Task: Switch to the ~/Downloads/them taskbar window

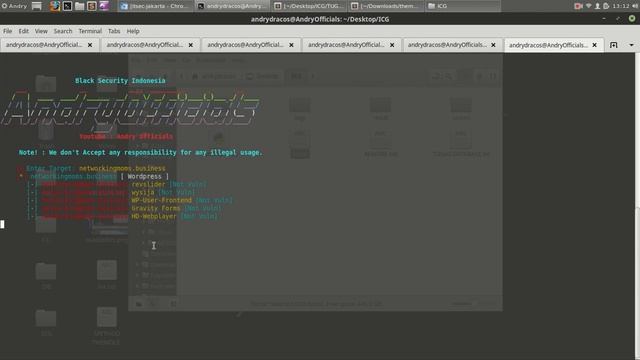Action: [x=385, y=6]
